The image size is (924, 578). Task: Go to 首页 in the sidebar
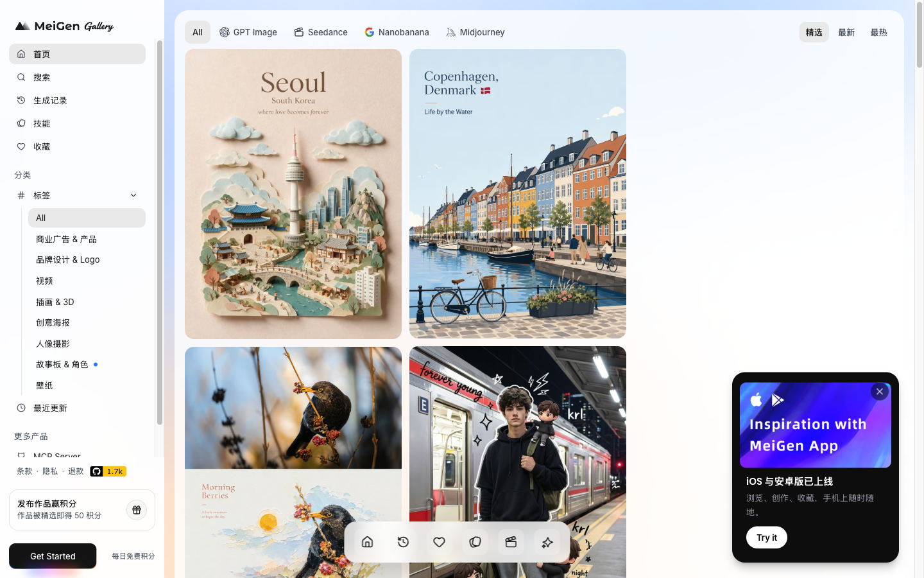pos(77,54)
